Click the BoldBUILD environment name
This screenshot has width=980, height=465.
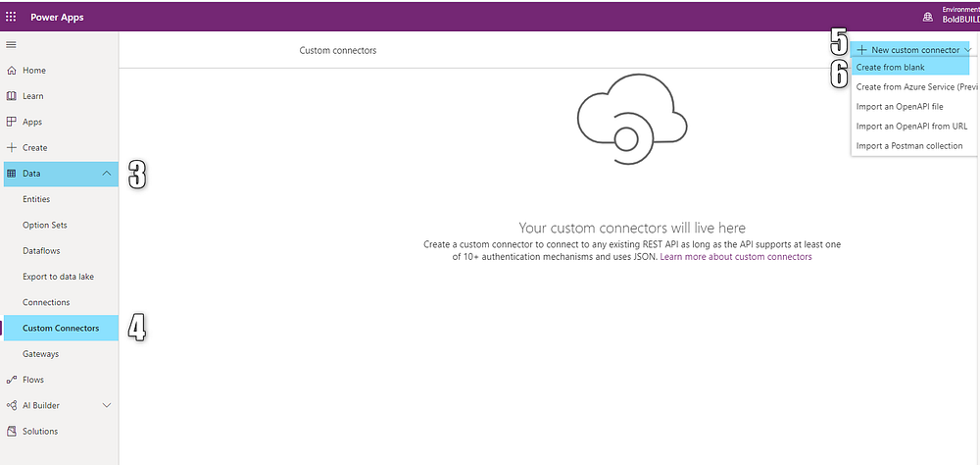point(961,20)
